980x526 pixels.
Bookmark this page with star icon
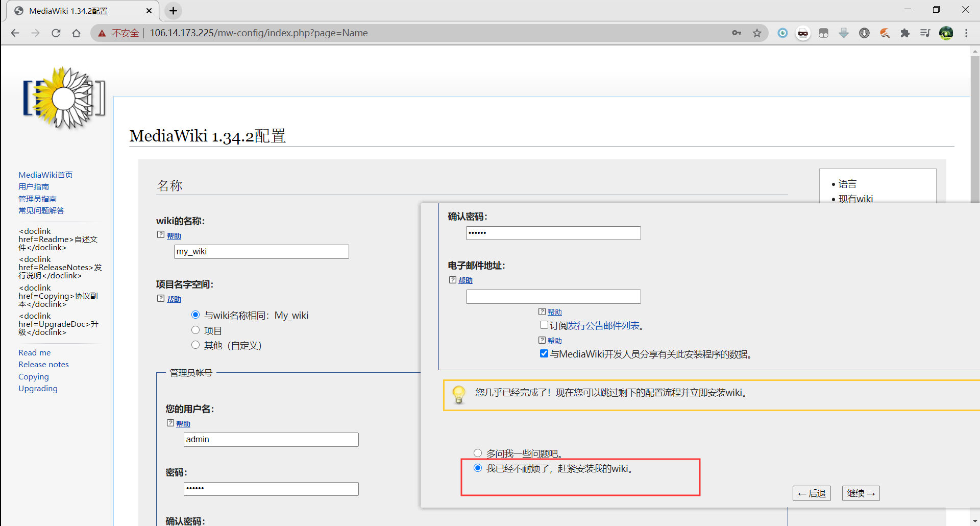pyautogui.click(x=757, y=33)
